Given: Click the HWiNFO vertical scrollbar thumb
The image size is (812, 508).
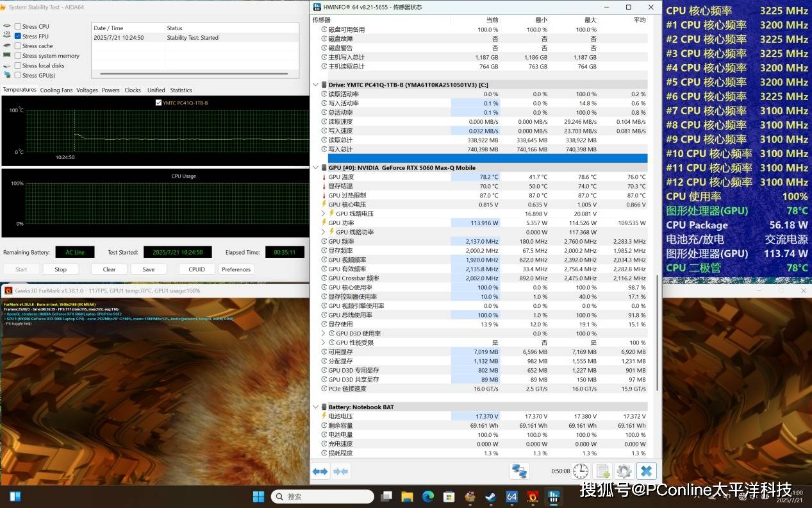Looking at the screenshot, I should point(656,334).
